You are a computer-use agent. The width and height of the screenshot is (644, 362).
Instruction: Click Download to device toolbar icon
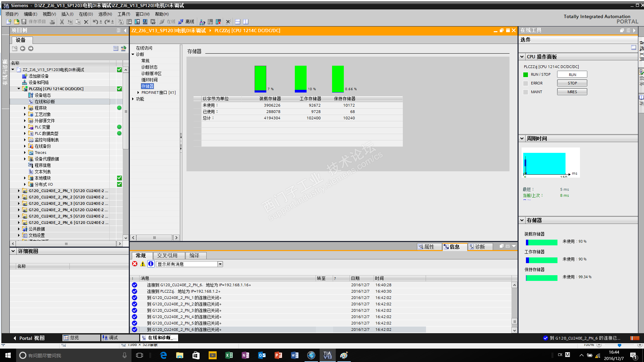click(x=129, y=22)
